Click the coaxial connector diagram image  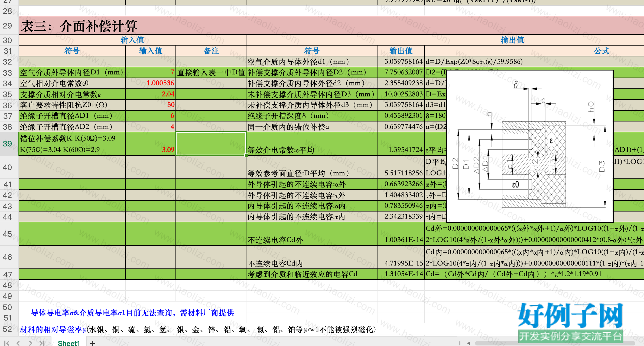(530, 146)
